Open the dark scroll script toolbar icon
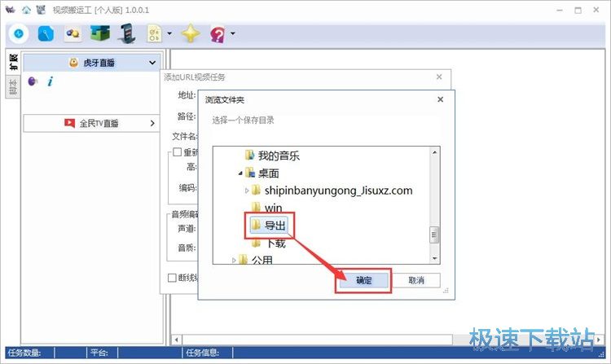The width and height of the screenshot is (611, 364). click(x=127, y=33)
